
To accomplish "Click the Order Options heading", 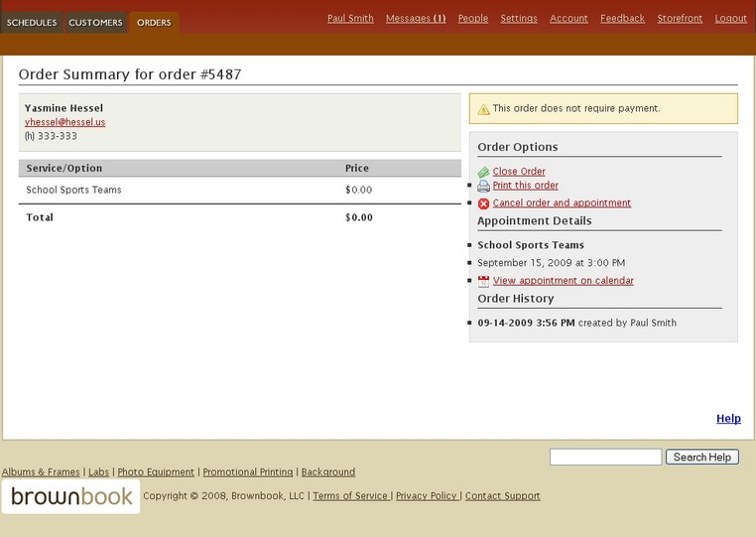I will tap(518, 147).
